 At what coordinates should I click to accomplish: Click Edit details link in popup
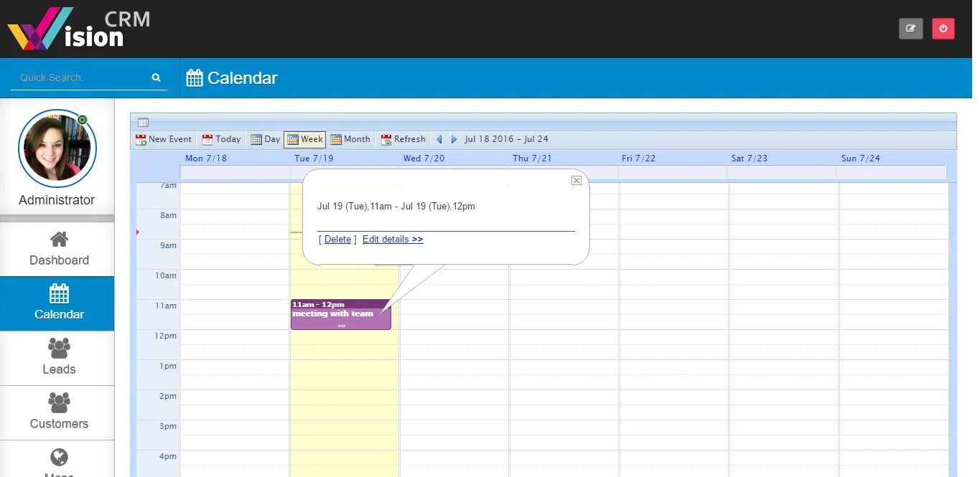[393, 240]
